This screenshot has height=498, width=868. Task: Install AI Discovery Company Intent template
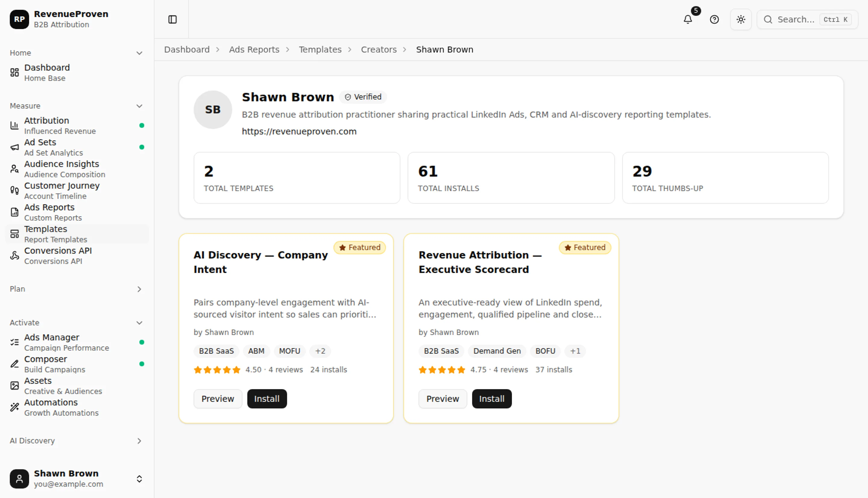tap(267, 399)
